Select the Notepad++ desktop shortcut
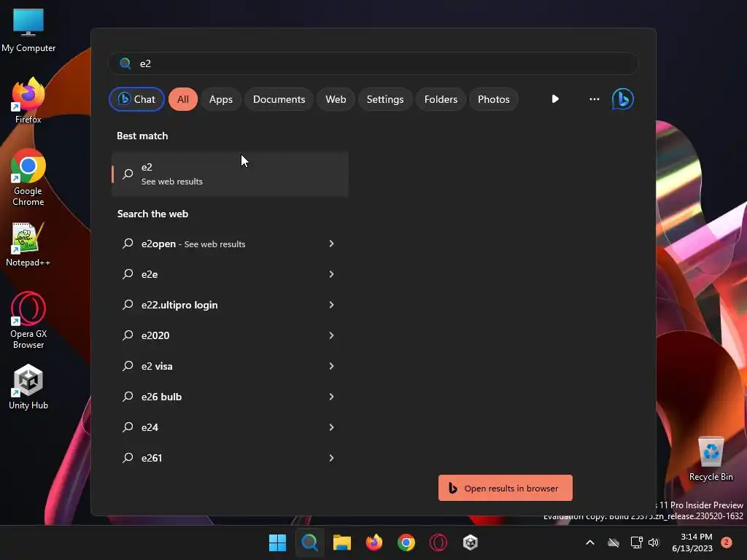Screen dimensions: 747x560 click(28, 244)
